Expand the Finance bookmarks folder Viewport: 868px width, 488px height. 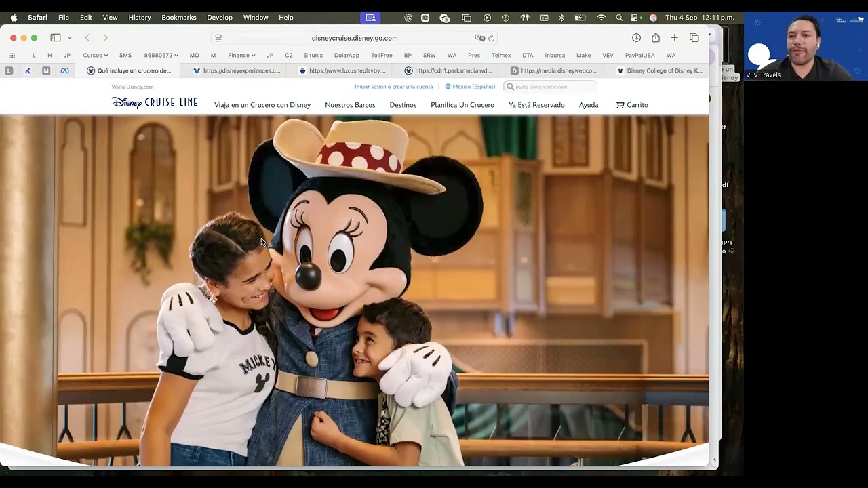(x=241, y=56)
